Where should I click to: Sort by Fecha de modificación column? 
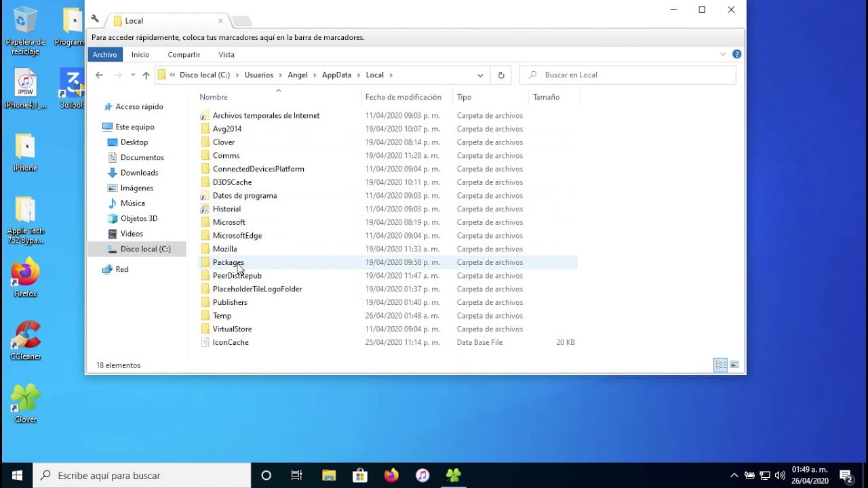[x=403, y=97]
